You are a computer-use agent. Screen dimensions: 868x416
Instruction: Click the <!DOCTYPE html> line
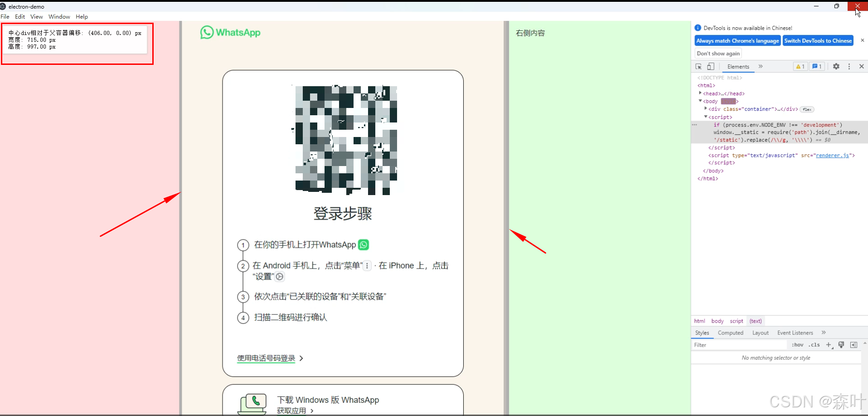[720, 78]
